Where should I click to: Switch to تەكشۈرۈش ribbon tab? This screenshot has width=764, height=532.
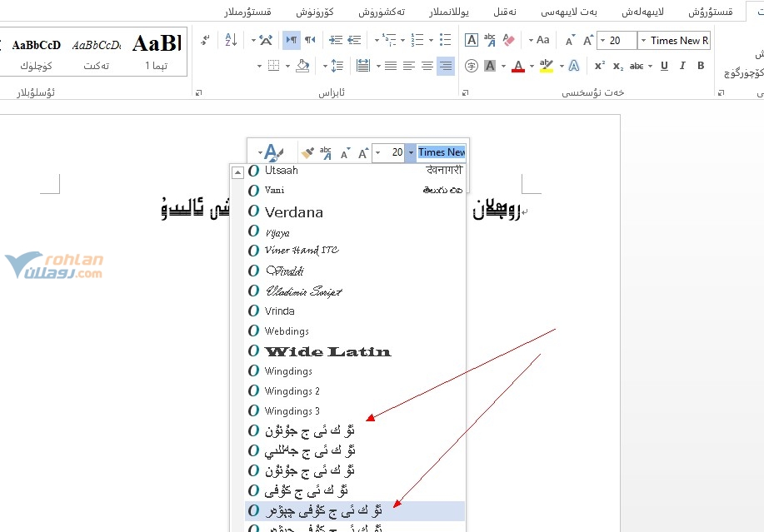click(382, 12)
